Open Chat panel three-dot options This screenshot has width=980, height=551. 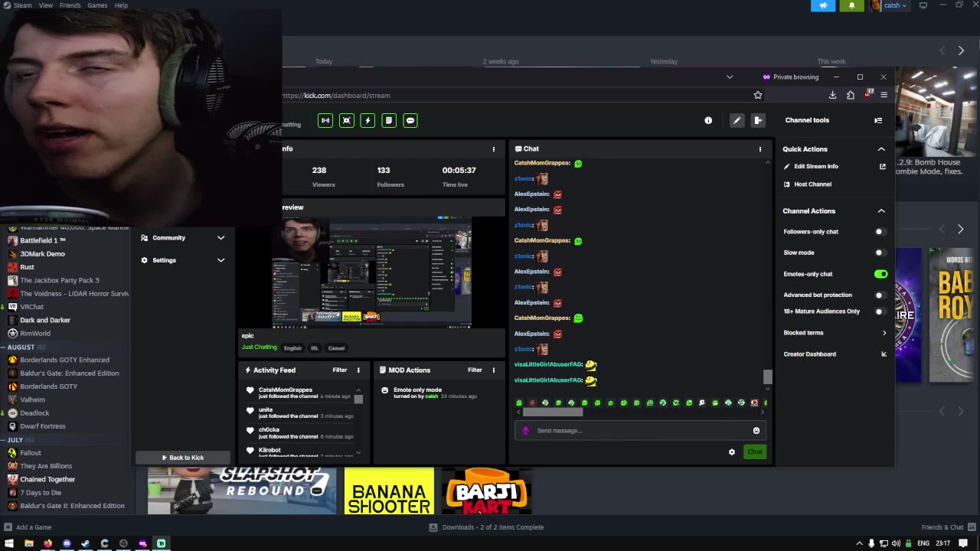click(760, 149)
